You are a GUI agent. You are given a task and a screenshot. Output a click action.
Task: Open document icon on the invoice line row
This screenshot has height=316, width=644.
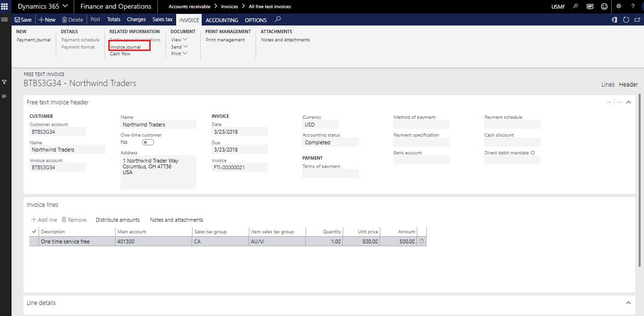coord(422,241)
